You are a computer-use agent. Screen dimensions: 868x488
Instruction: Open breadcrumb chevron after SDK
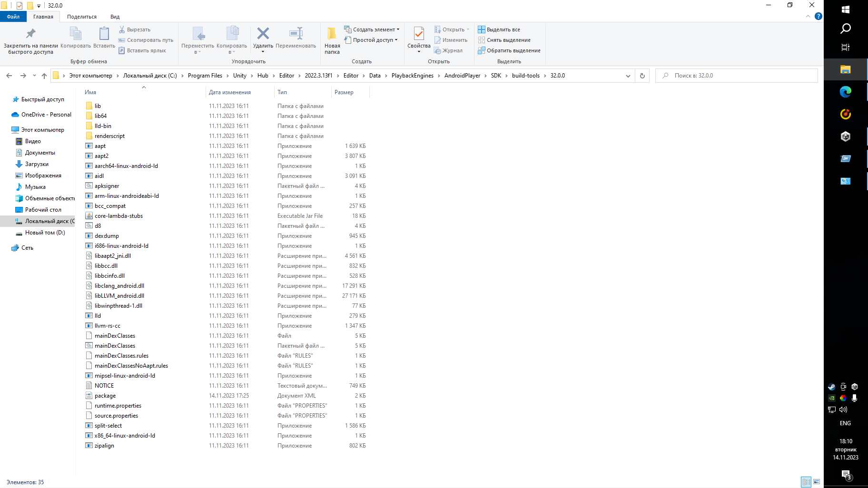(506, 75)
